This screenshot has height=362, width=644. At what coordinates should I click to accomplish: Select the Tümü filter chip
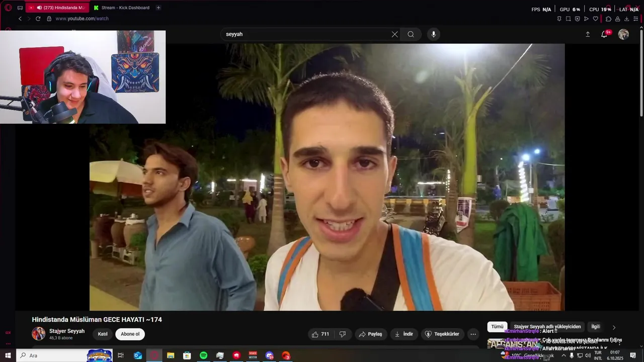tap(497, 327)
